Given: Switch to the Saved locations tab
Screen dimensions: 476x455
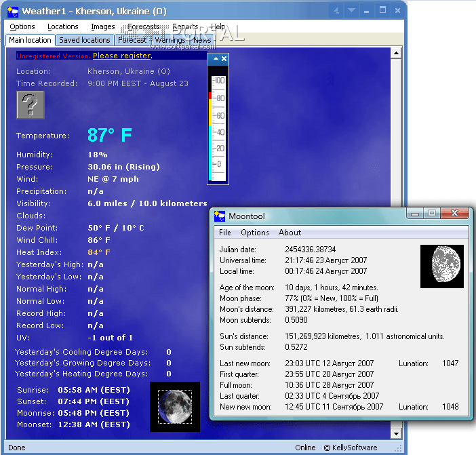Looking at the screenshot, I should (x=84, y=40).
